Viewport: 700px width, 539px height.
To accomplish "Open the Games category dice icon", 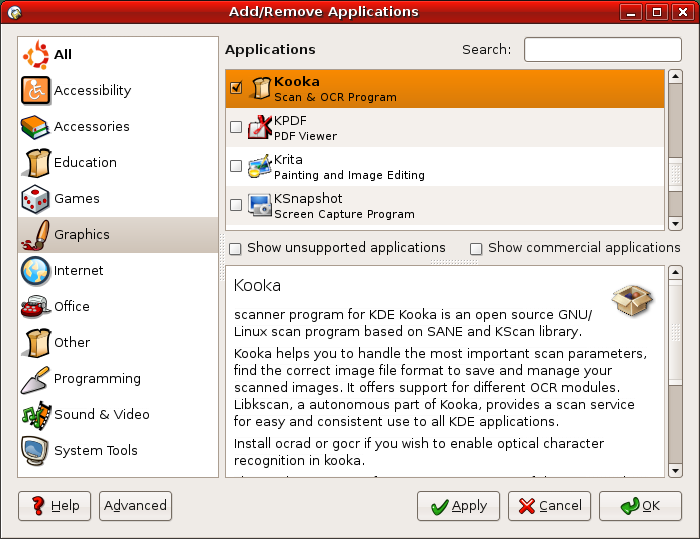I will [x=36, y=199].
